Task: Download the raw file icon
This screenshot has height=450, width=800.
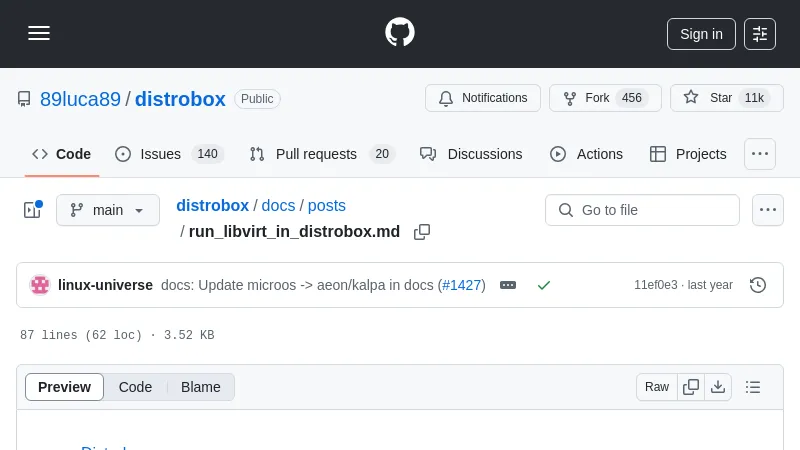Action: pos(717,387)
